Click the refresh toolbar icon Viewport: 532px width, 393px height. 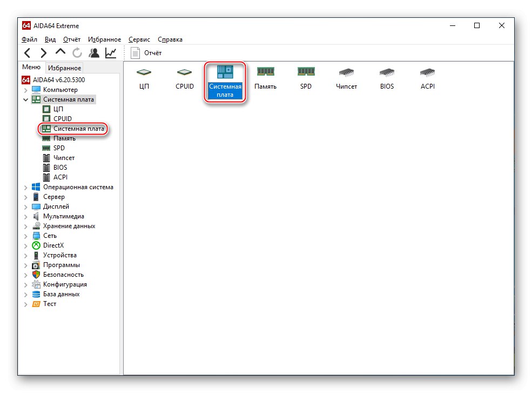click(x=77, y=53)
